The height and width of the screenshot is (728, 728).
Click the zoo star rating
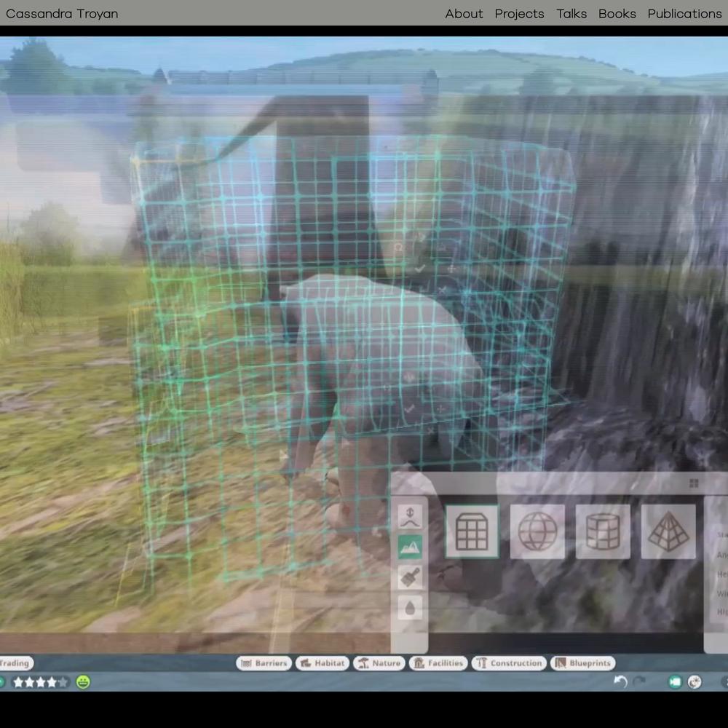40,682
